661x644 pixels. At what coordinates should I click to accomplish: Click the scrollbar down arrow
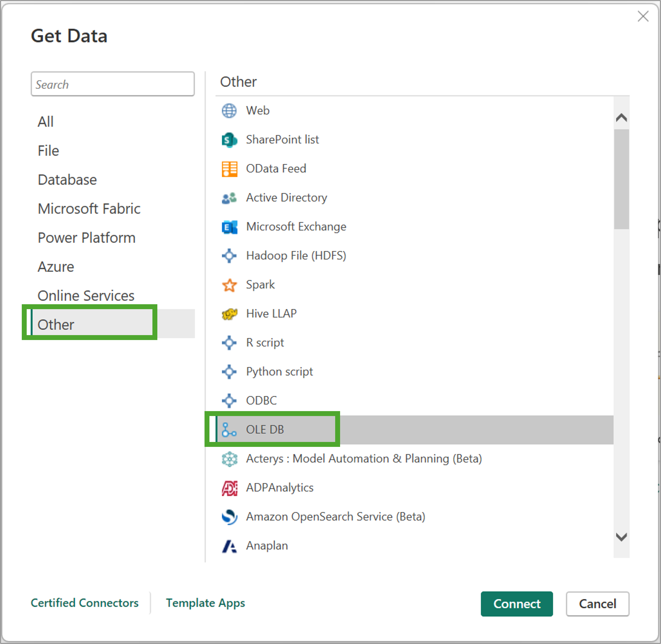(621, 537)
